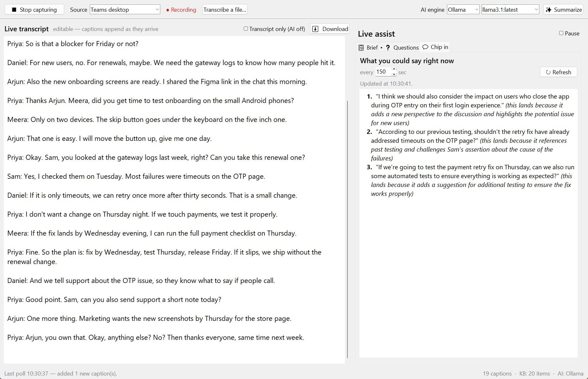
Task: Click the 'Updated at 10:30:41.' text
Action: [x=386, y=84]
